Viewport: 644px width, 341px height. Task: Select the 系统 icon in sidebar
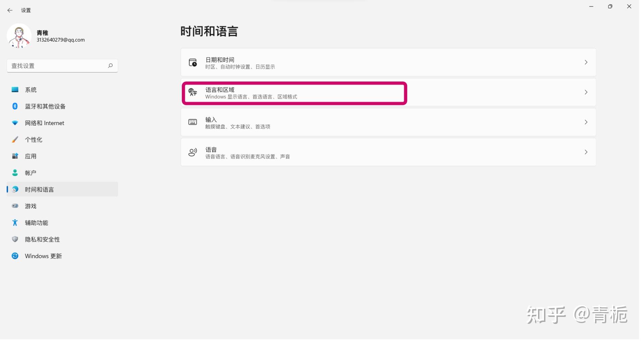15,90
